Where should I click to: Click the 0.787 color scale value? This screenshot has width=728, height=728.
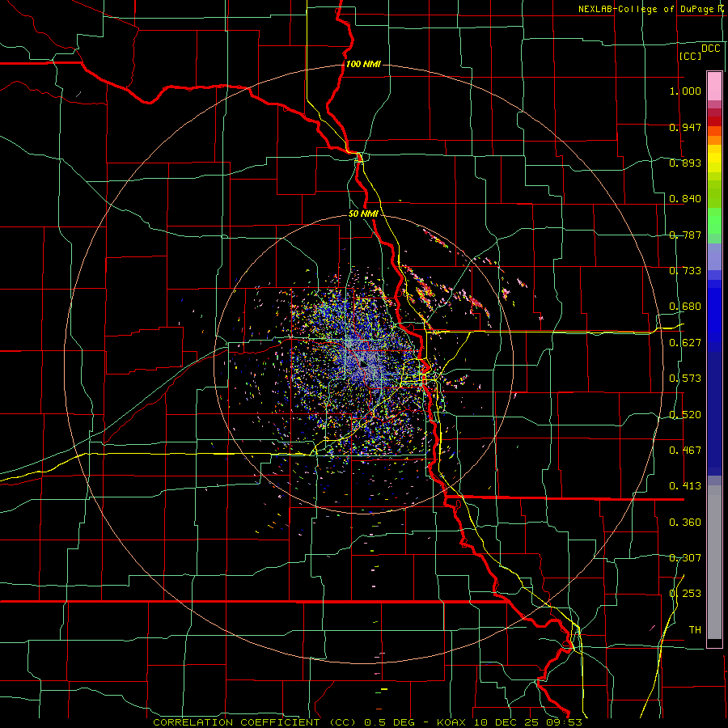click(685, 235)
